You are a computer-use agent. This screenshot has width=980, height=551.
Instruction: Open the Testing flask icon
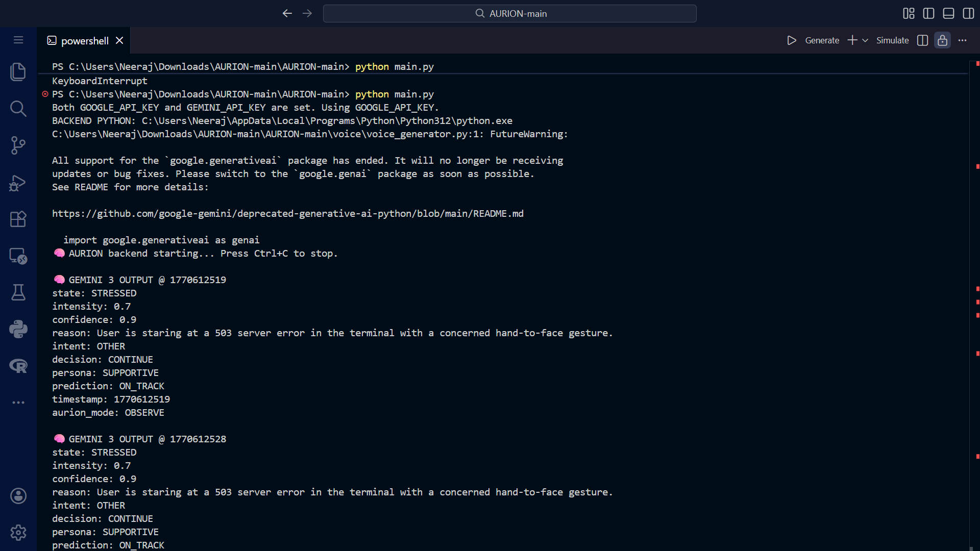[x=18, y=293]
